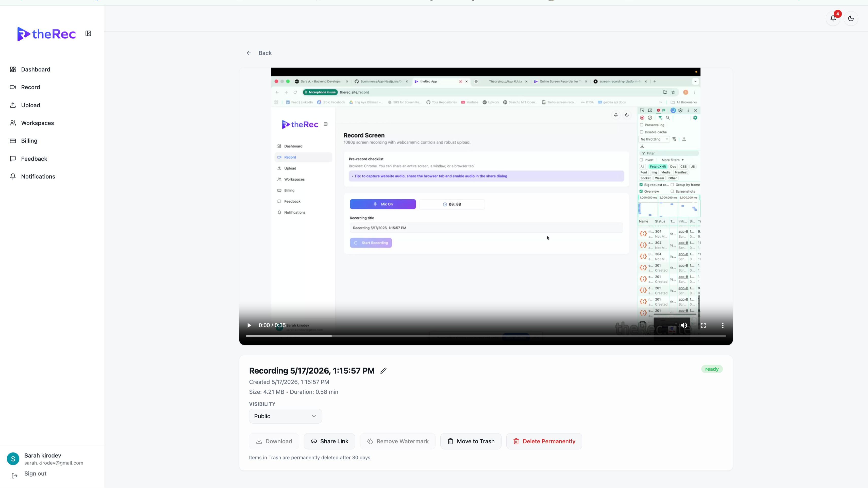Click the ready status badge
The height and width of the screenshot is (488, 868).
712,369
